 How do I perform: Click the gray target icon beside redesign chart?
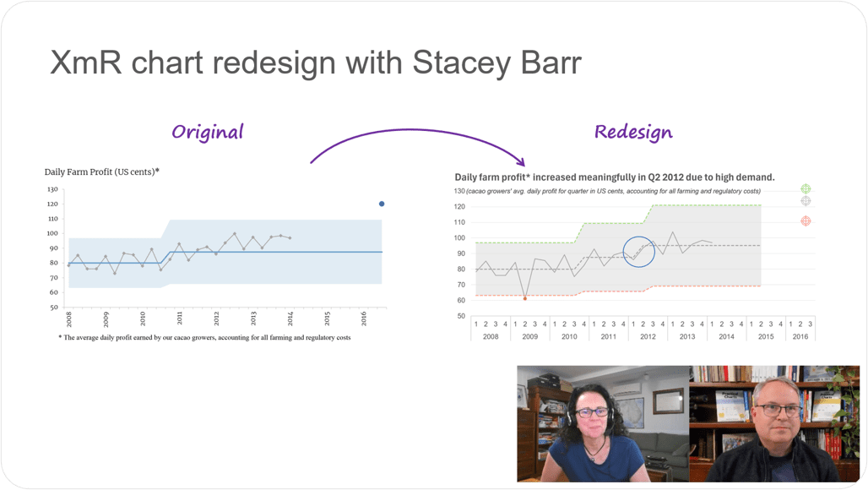tap(806, 201)
